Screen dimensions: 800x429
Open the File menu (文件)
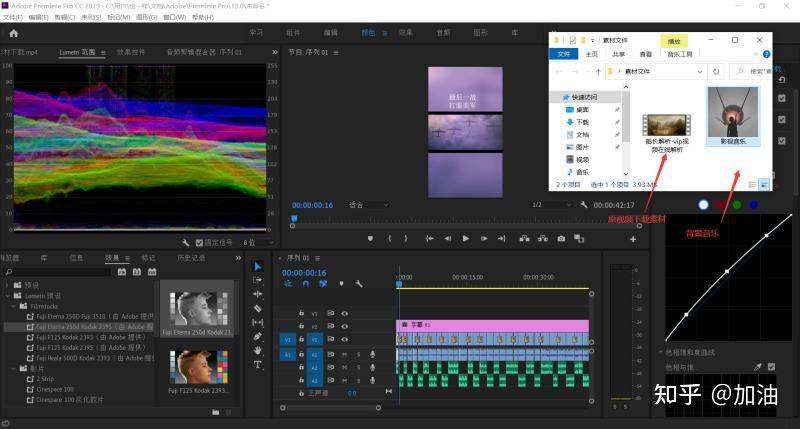coord(13,17)
